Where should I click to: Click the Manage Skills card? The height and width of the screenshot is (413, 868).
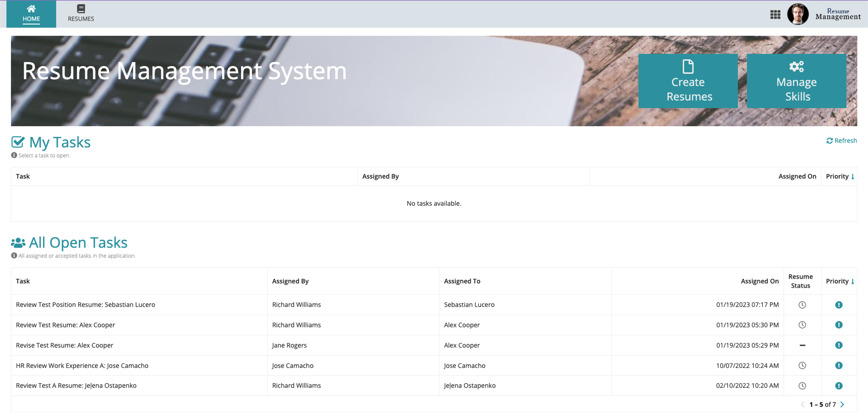coord(796,81)
